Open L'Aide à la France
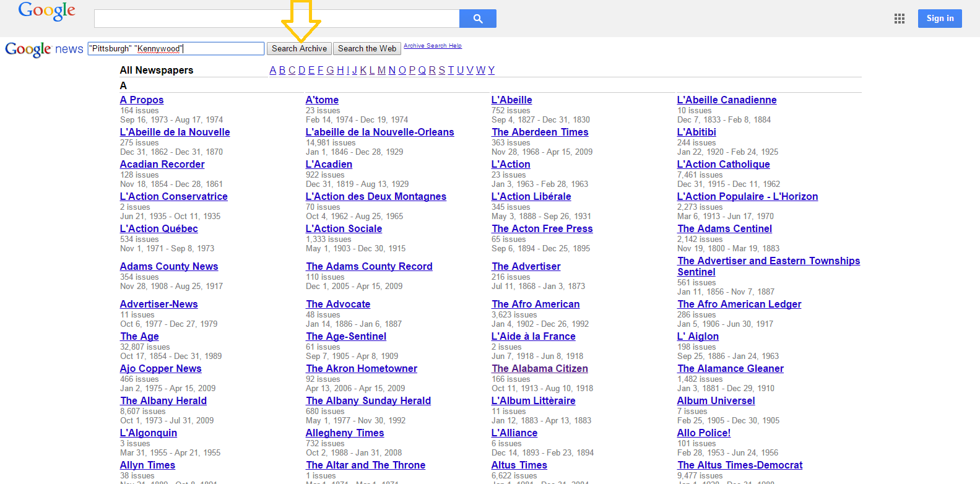Screen dimensions: 980x484 pyautogui.click(x=534, y=337)
